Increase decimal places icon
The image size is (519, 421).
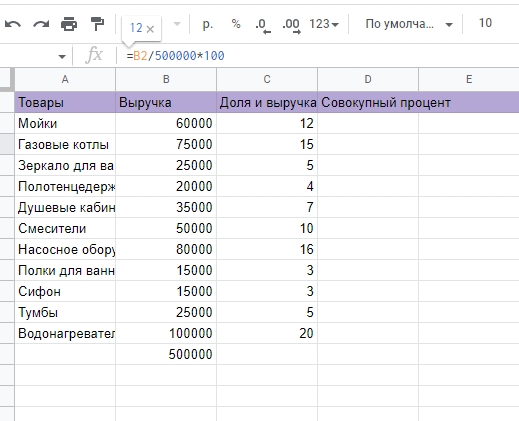(291, 26)
